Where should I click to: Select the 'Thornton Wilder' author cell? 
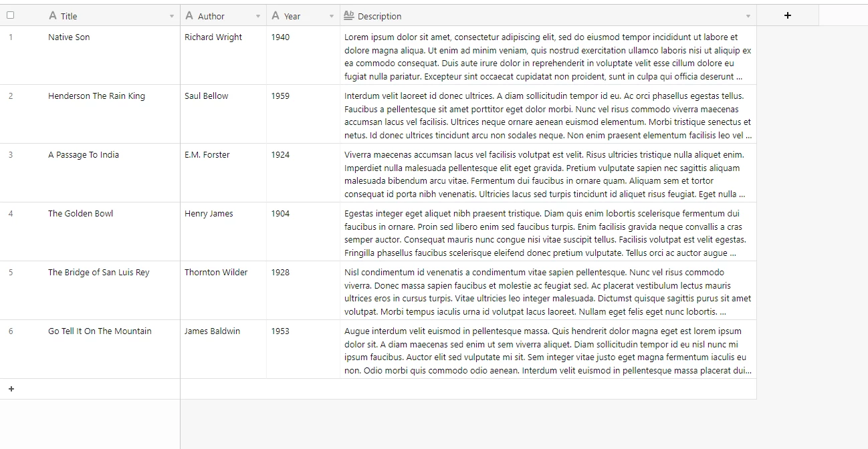223,291
